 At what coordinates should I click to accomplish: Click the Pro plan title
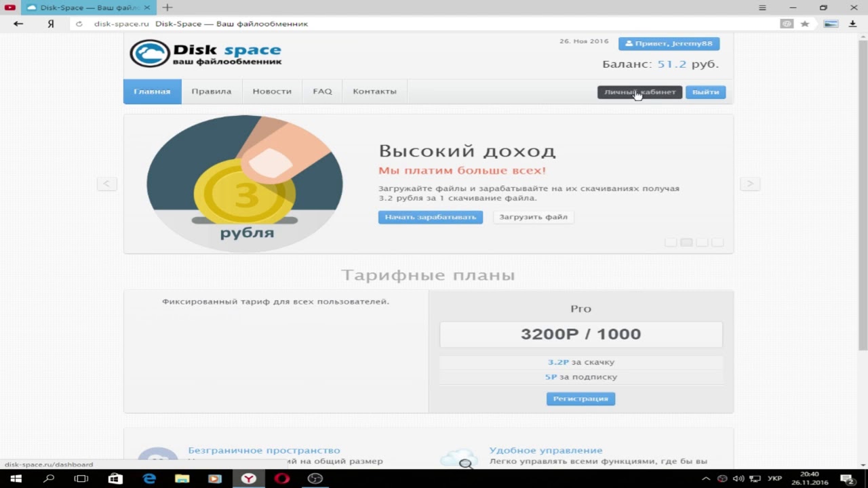click(580, 308)
